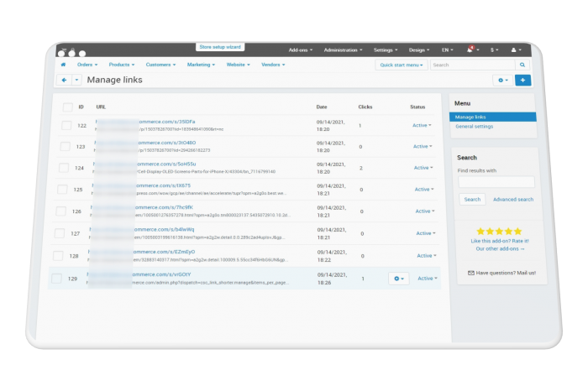Check the box for link ID 126
The height and width of the screenshot is (391, 588).
point(60,211)
